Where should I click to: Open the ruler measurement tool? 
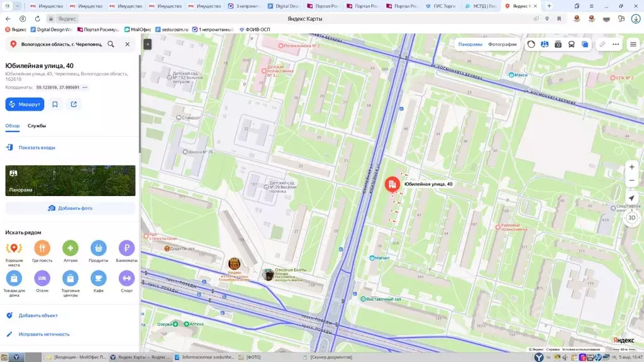[602, 44]
